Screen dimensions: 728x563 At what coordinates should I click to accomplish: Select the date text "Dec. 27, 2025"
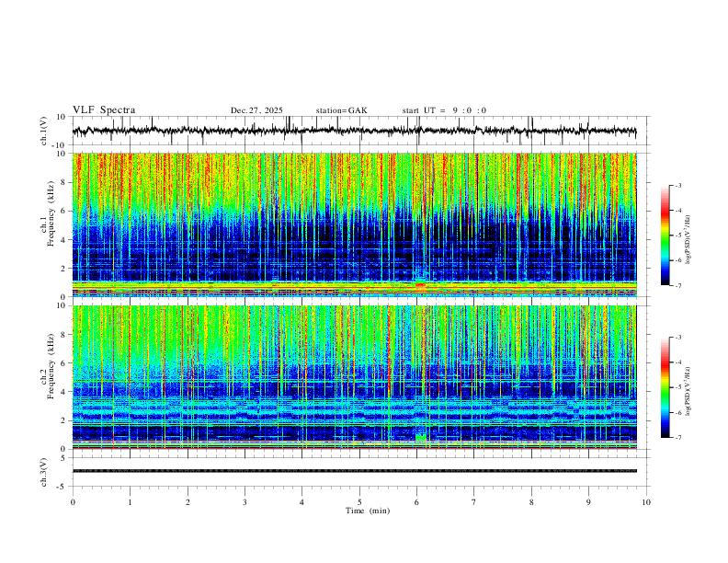tap(256, 110)
